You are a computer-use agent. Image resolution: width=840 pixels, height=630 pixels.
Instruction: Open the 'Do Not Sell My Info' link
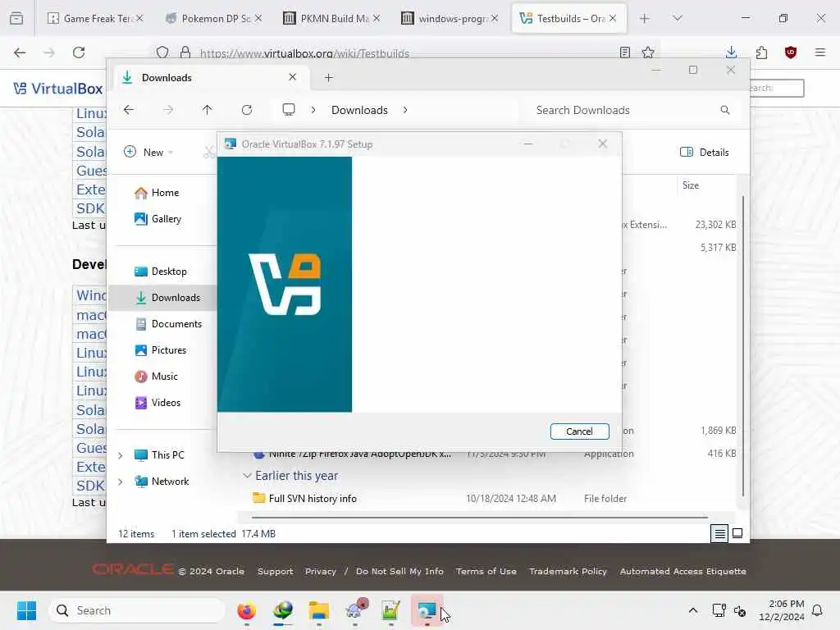coord(399,571)
